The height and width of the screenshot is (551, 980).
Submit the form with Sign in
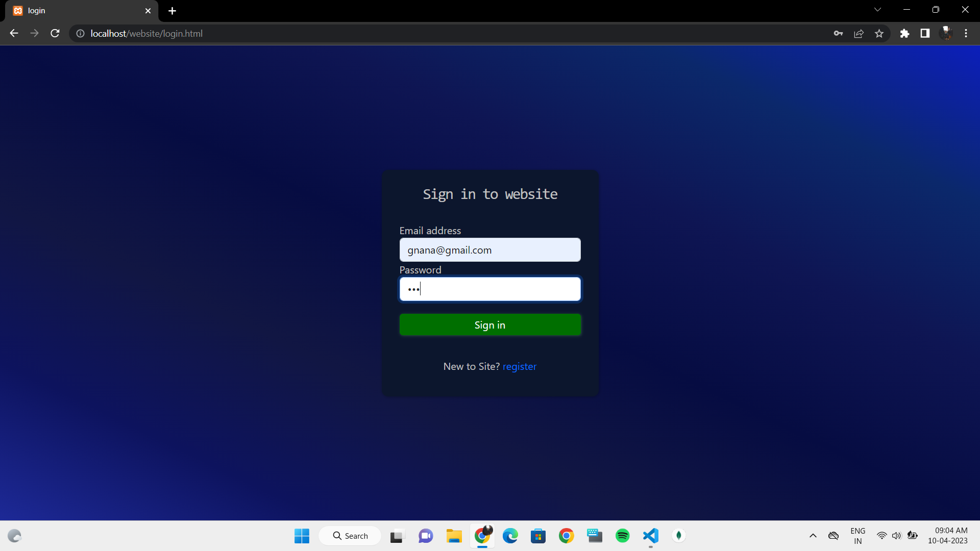490,325
